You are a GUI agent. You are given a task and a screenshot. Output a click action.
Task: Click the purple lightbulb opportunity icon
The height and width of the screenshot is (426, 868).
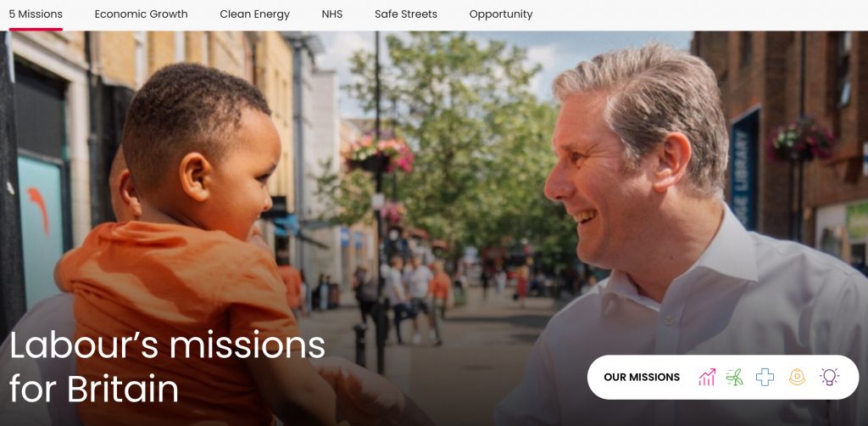829,378
